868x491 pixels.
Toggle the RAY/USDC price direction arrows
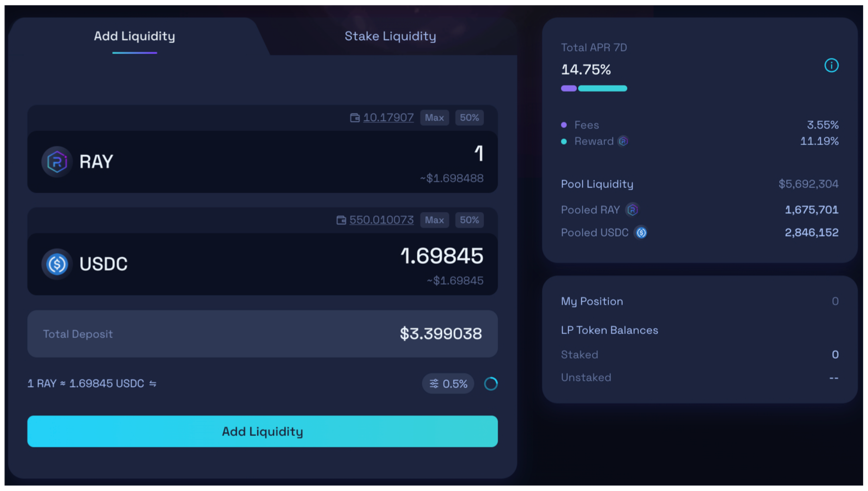[x=153, y=384]
